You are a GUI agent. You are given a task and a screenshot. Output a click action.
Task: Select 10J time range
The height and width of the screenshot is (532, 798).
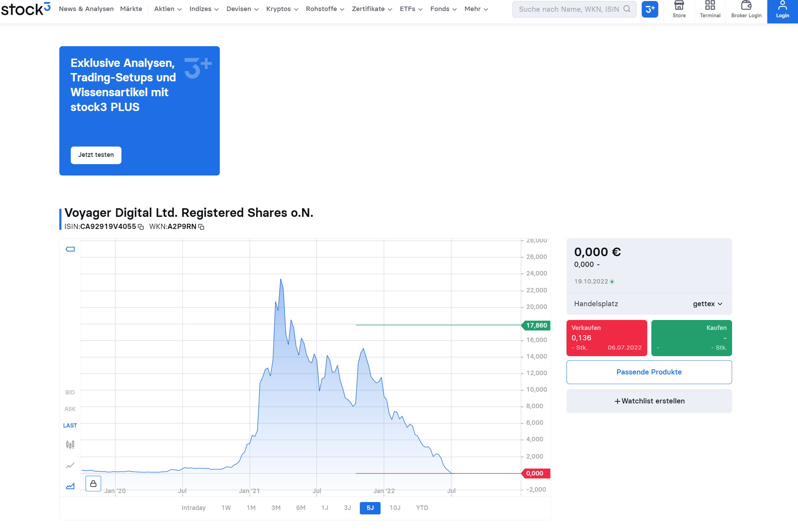point(395,508)
